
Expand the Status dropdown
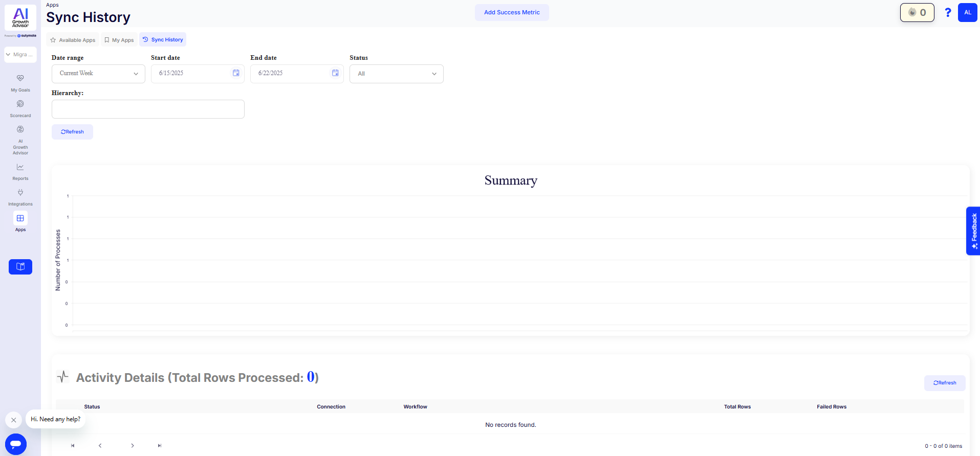point(396,74)
